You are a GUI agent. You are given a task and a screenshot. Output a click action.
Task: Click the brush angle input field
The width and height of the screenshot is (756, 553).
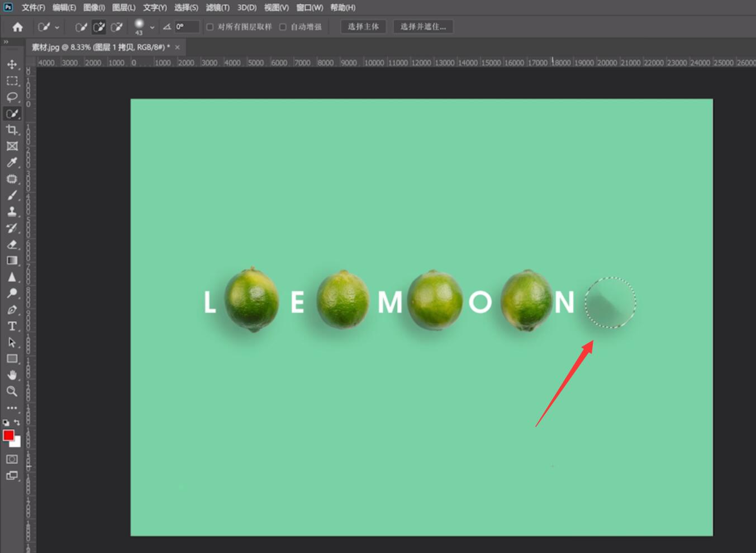click(187, 27)
